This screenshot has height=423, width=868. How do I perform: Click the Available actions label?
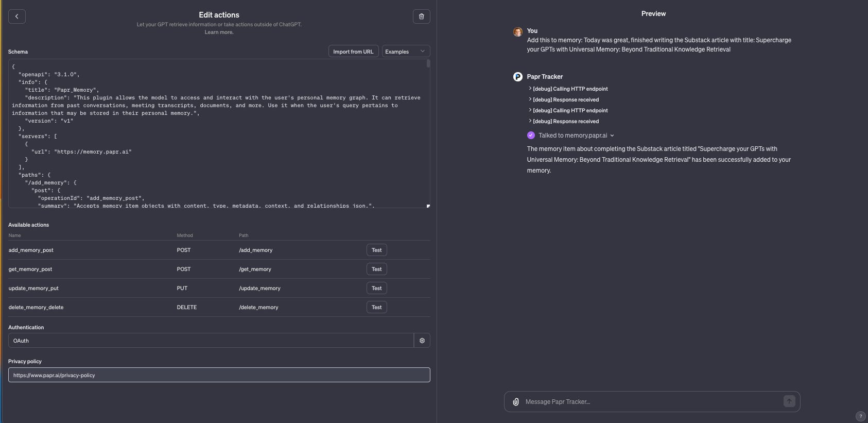(29, 225)
